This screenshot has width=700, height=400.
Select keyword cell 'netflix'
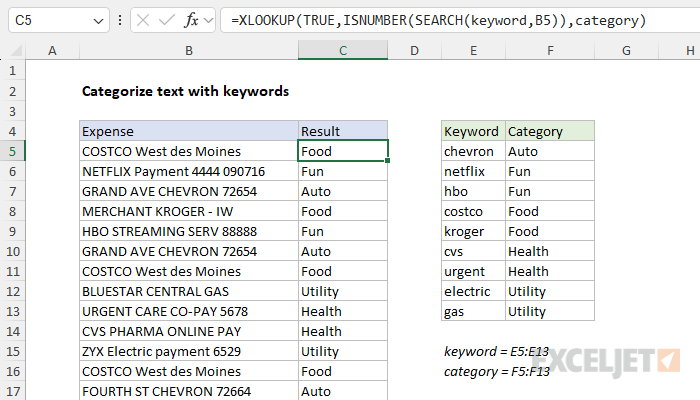[473, 171]
